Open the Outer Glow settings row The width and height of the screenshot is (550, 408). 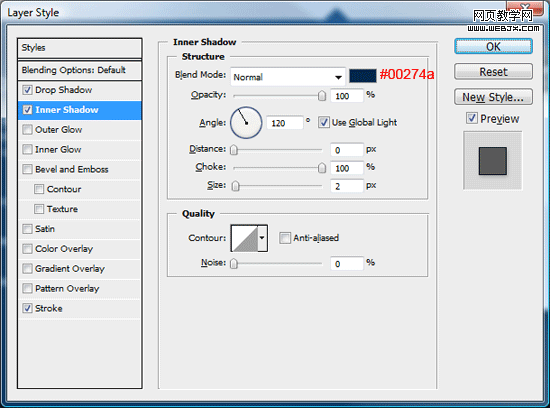(x=80, y=130)
